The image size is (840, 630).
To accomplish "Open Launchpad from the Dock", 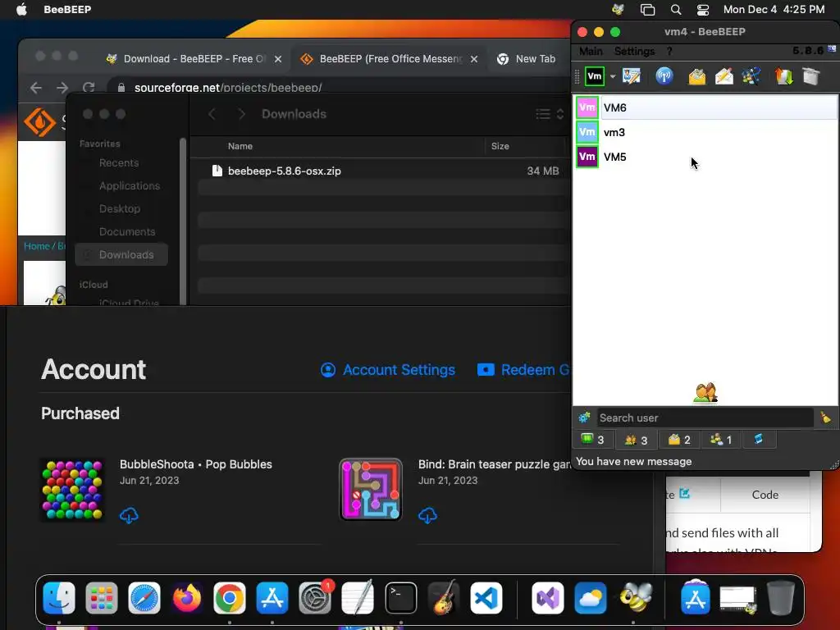I will point(101,598).
